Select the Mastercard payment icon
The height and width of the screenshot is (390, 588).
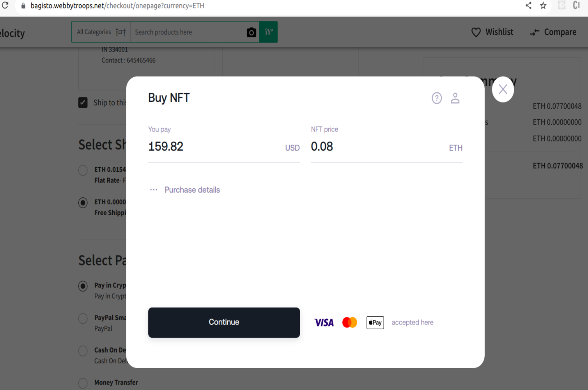349,322
